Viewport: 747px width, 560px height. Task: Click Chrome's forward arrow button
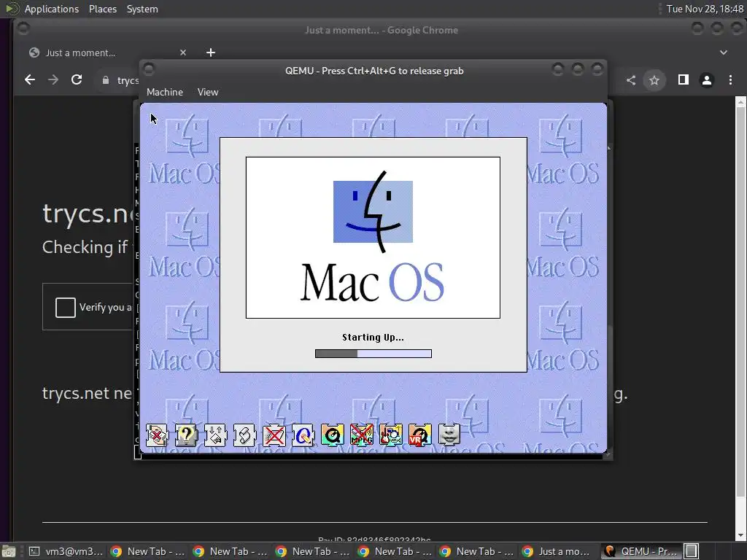pyautogui.click(x=53, y=80)
